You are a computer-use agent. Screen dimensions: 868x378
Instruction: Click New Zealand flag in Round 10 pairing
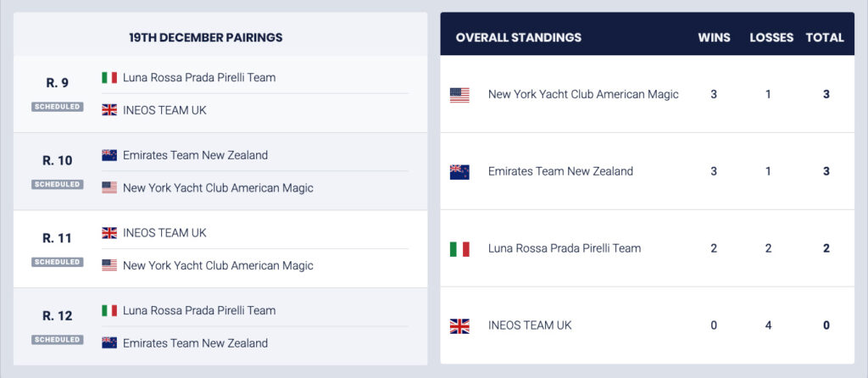(109, 155)
